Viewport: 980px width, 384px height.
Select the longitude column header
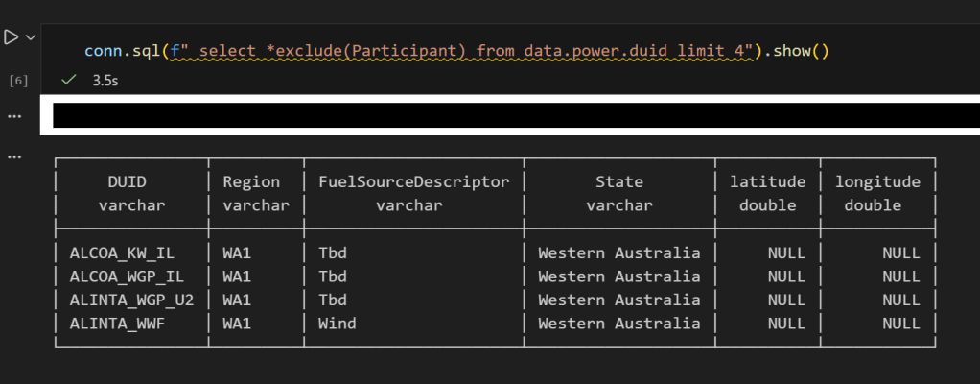876,181
